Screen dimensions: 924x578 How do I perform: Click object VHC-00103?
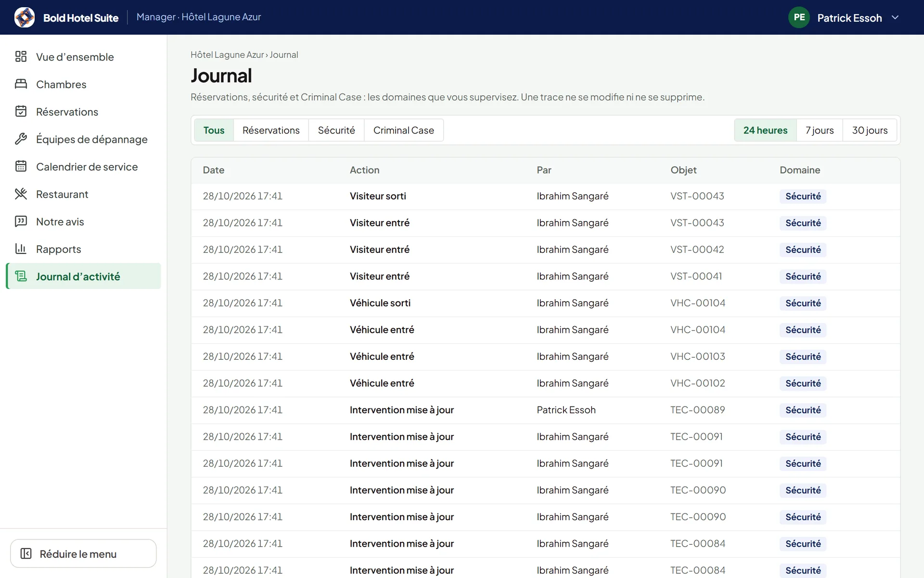pos(698,356)
